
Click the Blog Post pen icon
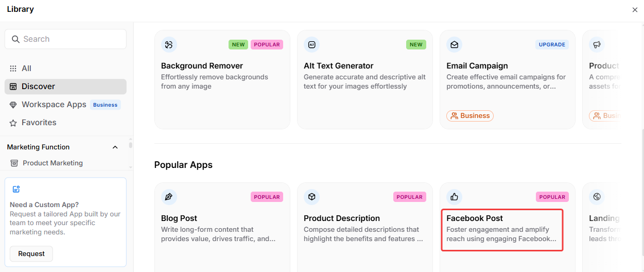[169, 197]
